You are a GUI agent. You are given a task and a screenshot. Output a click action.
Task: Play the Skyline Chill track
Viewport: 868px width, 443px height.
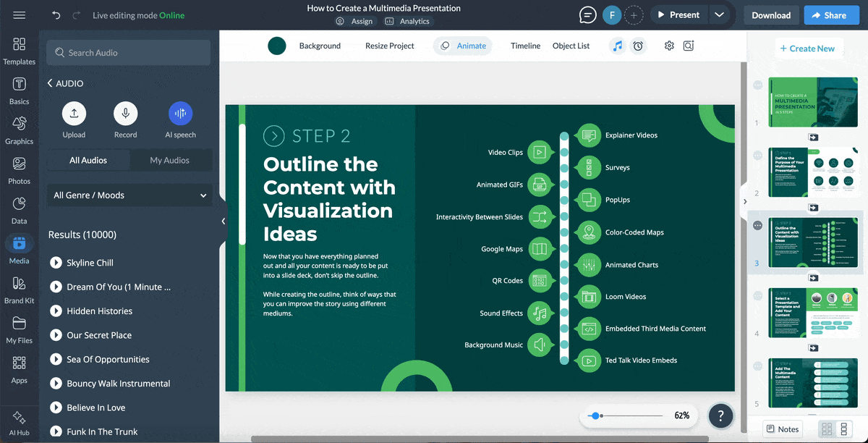click(56, 263)
